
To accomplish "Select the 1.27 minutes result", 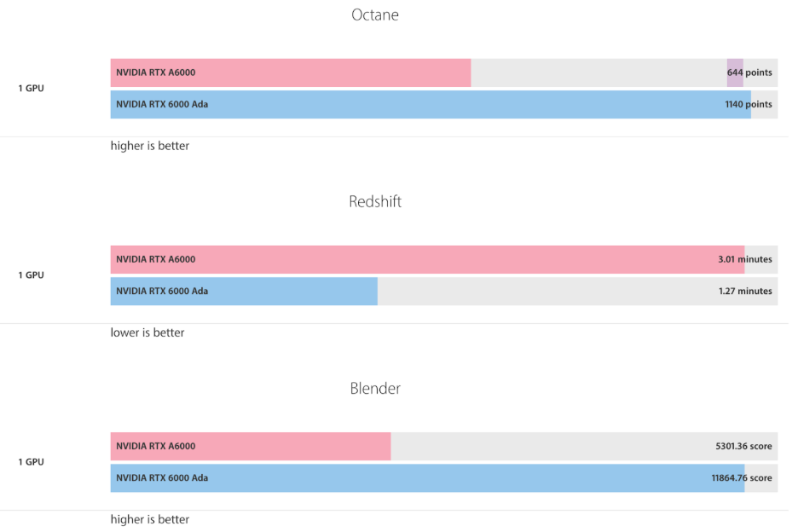I will click(745, 291).
